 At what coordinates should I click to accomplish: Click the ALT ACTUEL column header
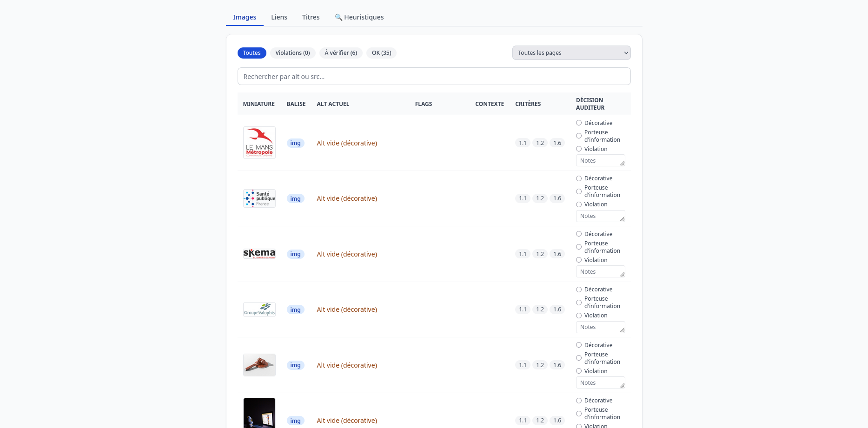pyautogui.click(x=333, y=104)
